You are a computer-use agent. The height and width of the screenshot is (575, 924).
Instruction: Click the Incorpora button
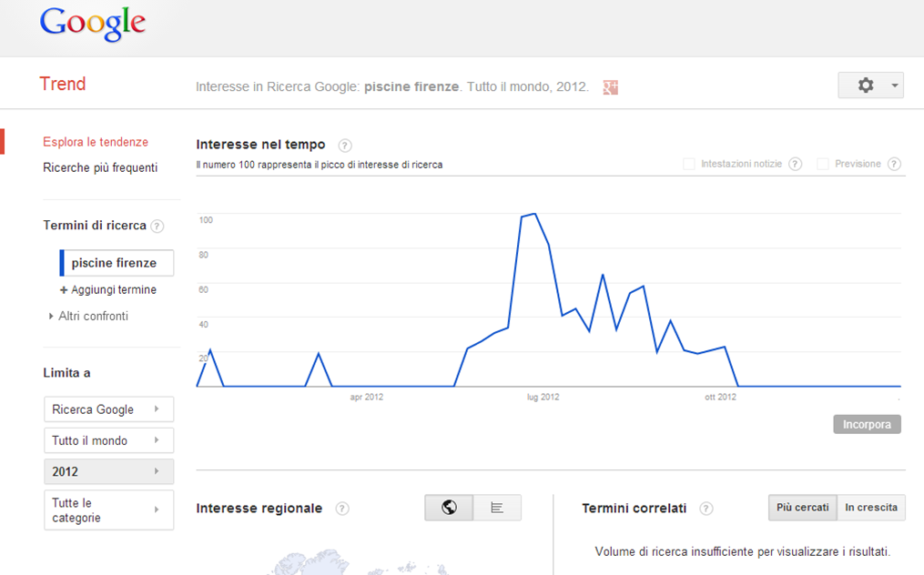tap(867, 424)
